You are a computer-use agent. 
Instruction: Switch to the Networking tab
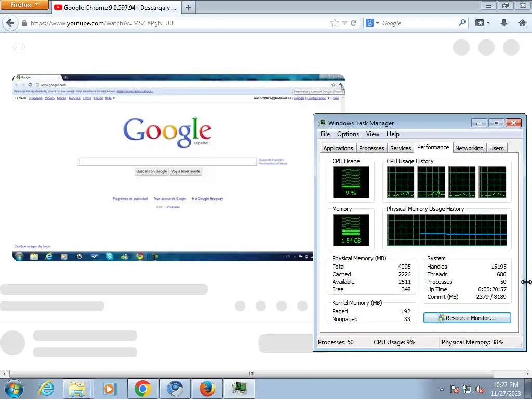(x=469, y=148)
